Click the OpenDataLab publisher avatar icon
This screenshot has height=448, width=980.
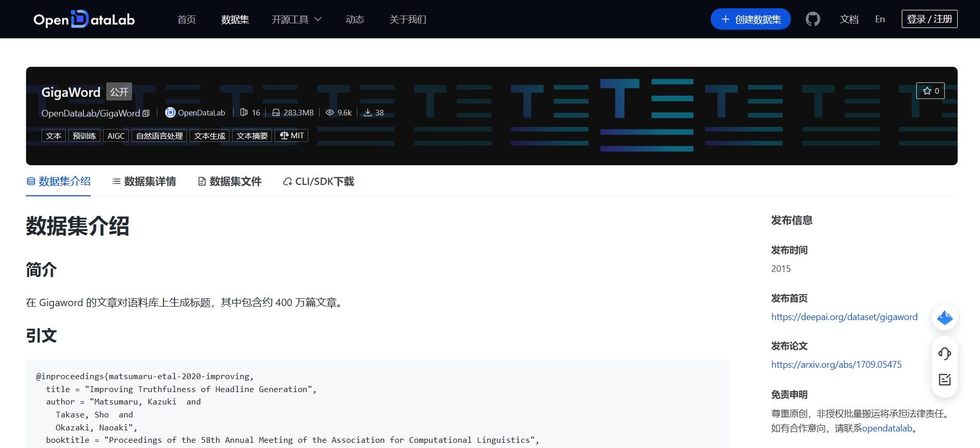[170, 112]
